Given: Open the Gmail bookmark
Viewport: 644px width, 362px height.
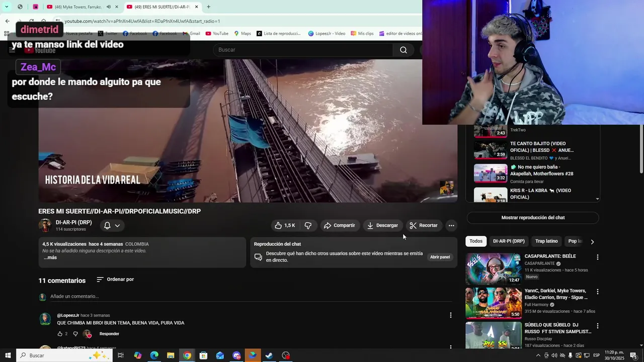Looking at the screenshot, I should [x=191, y=34].
